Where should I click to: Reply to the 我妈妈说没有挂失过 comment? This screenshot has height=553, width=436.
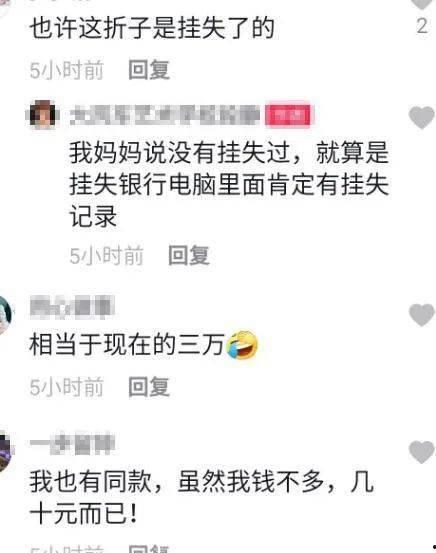189,255
